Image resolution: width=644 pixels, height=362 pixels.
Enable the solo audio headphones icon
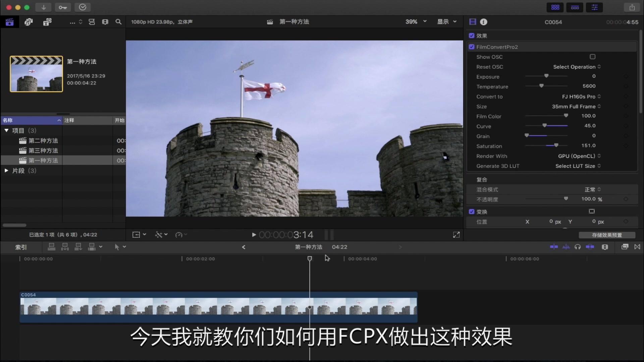[x=578, y=247]
